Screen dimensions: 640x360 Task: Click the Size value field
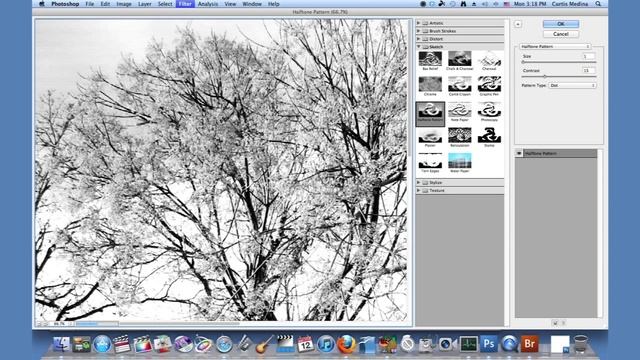(x=589, y=56)
